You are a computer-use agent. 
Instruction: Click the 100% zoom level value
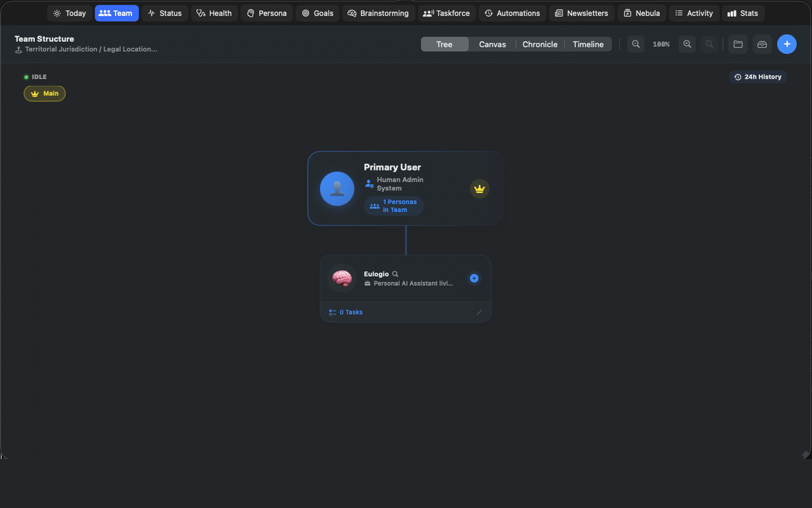(661, 44)
